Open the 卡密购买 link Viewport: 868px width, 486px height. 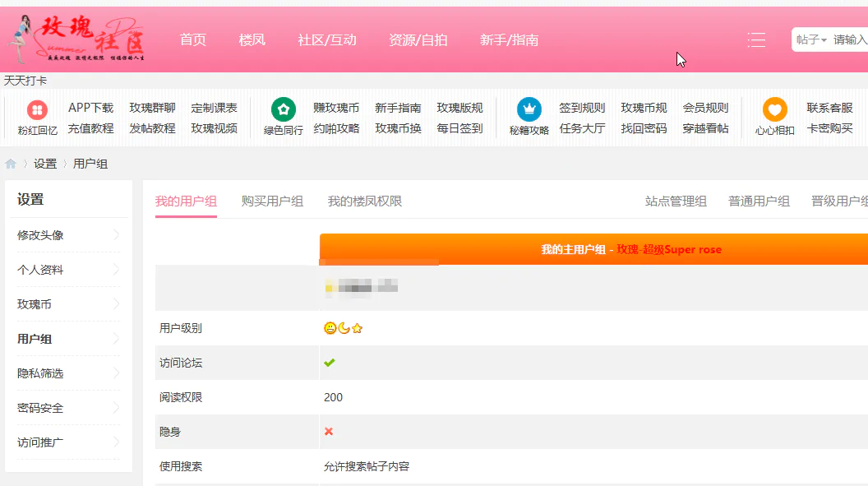[x=829, y=128]
